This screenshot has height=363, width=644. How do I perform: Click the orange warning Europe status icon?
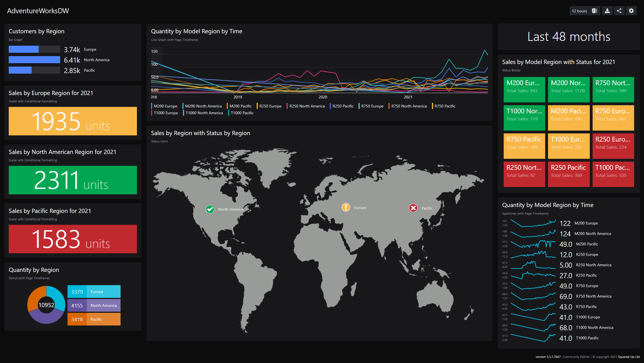click(x=346, y=207)
